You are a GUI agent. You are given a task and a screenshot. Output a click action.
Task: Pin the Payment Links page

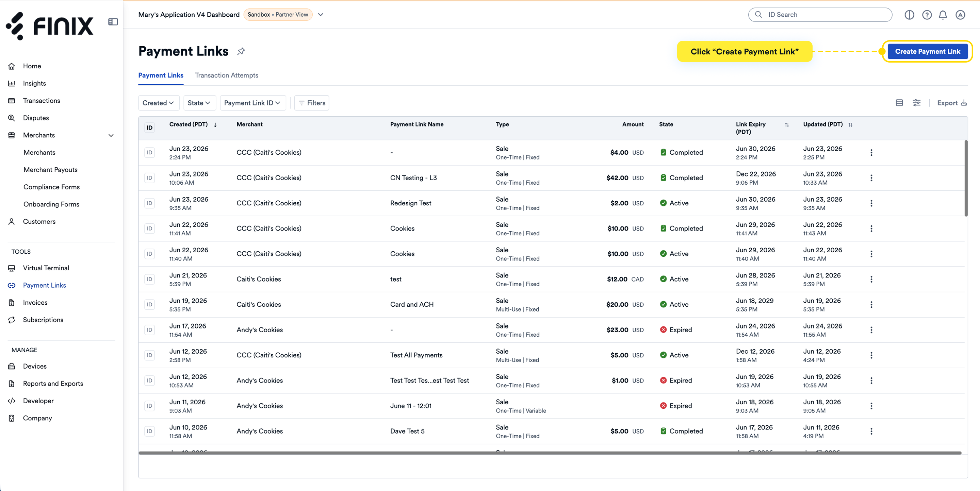coord(241,51)
